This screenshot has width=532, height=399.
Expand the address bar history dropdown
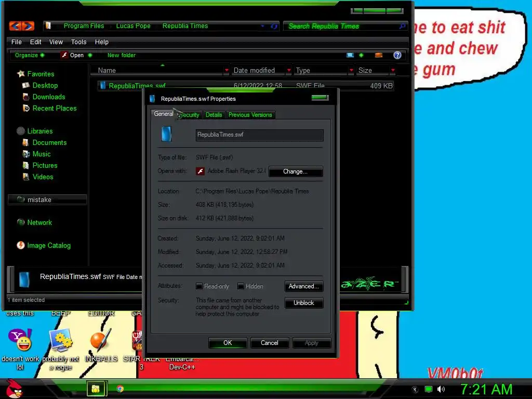[262, 26]
